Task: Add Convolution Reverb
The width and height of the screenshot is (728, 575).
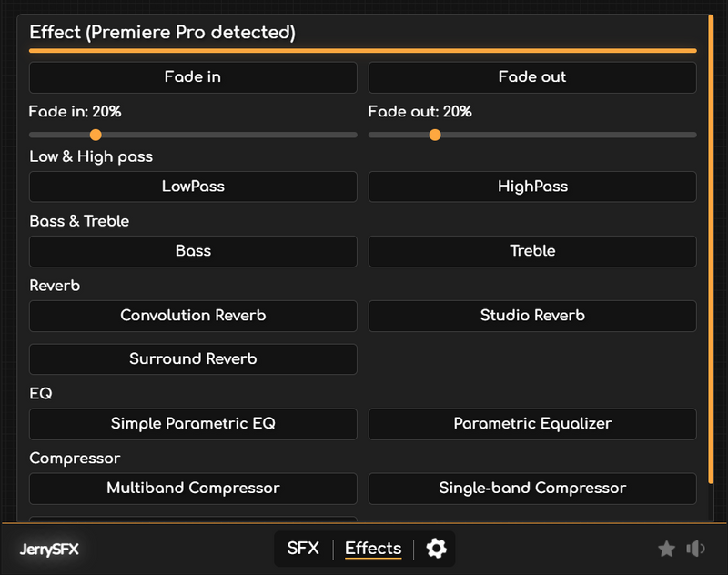Action: point(193,316)
